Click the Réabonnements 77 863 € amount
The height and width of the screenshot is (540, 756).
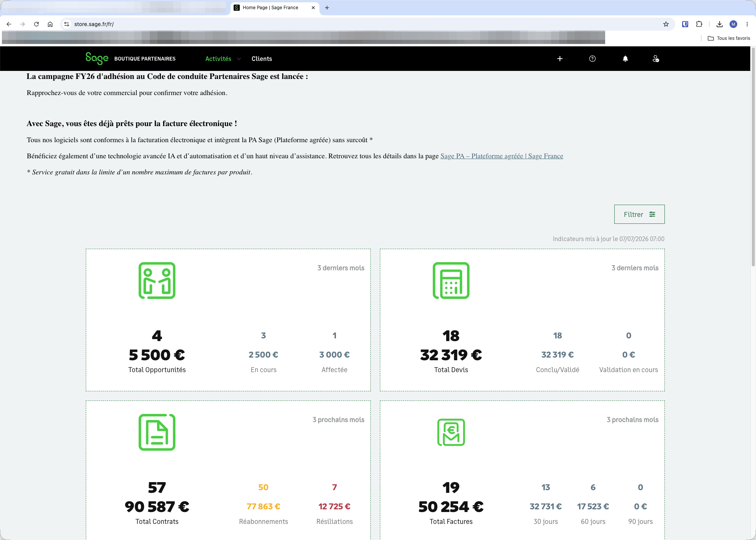263,506
